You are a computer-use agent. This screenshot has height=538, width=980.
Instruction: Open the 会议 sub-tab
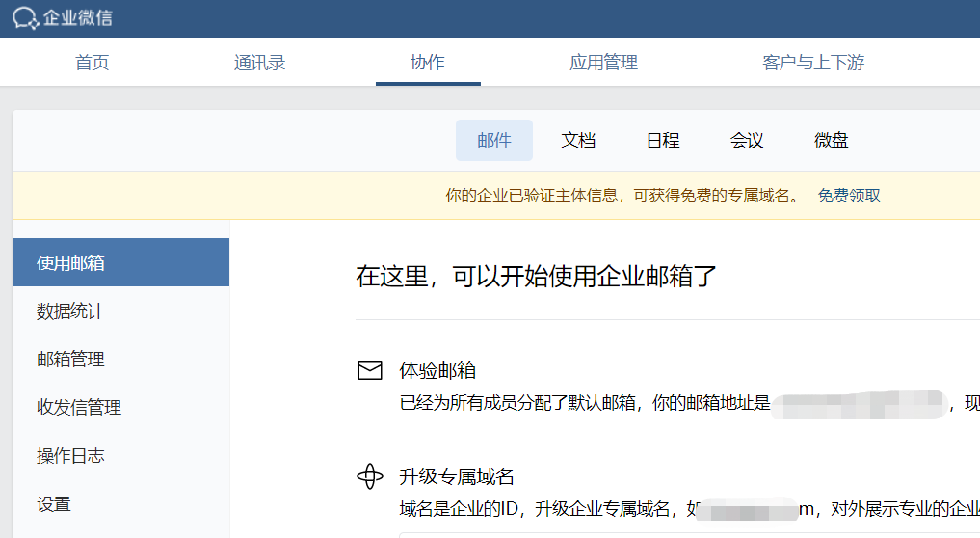tap(747, 141)
